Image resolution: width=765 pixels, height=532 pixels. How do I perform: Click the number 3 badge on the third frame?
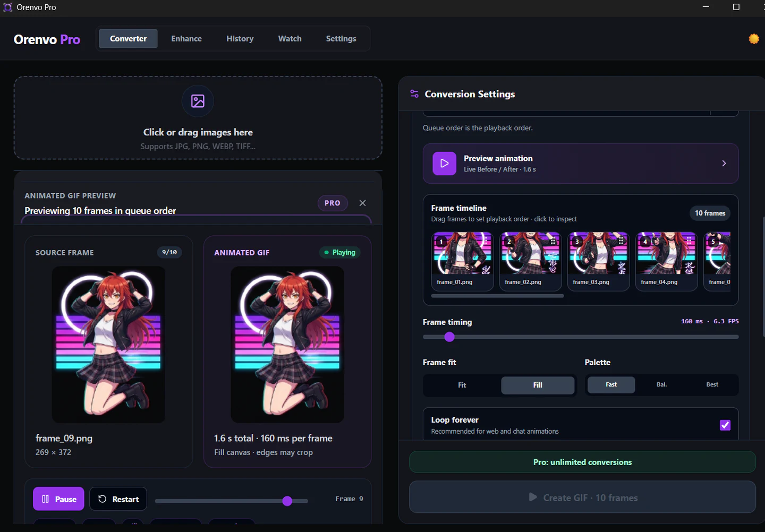[x=577, y=242]
